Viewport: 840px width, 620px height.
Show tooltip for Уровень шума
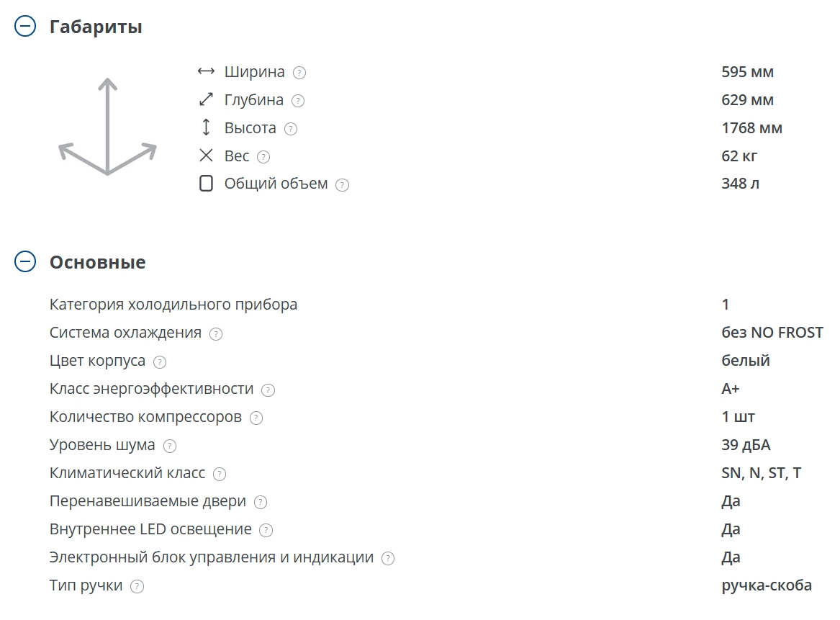(170, 446)
